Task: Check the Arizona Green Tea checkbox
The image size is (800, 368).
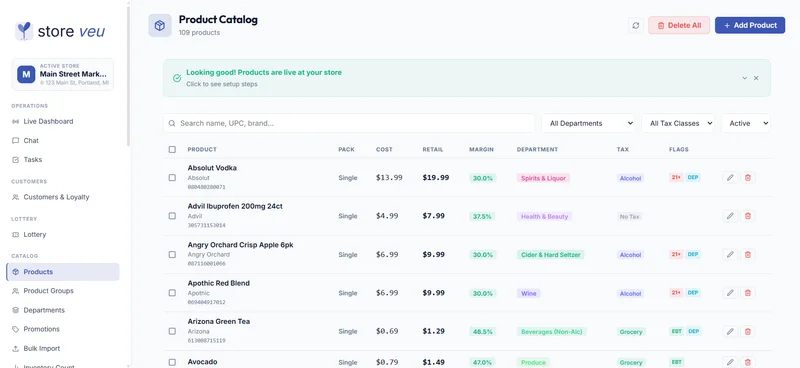Action: (172, 331)
